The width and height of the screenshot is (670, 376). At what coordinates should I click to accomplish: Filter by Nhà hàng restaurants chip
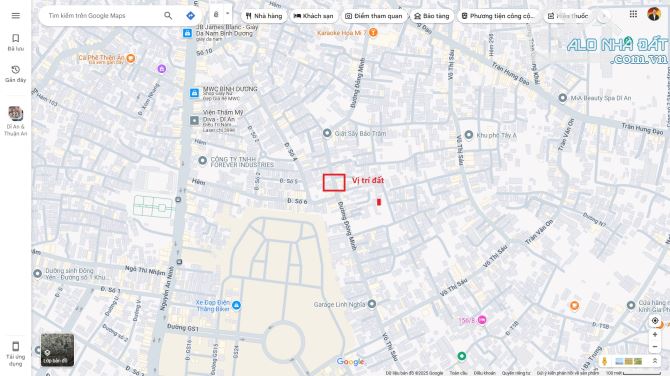(264, 16)
